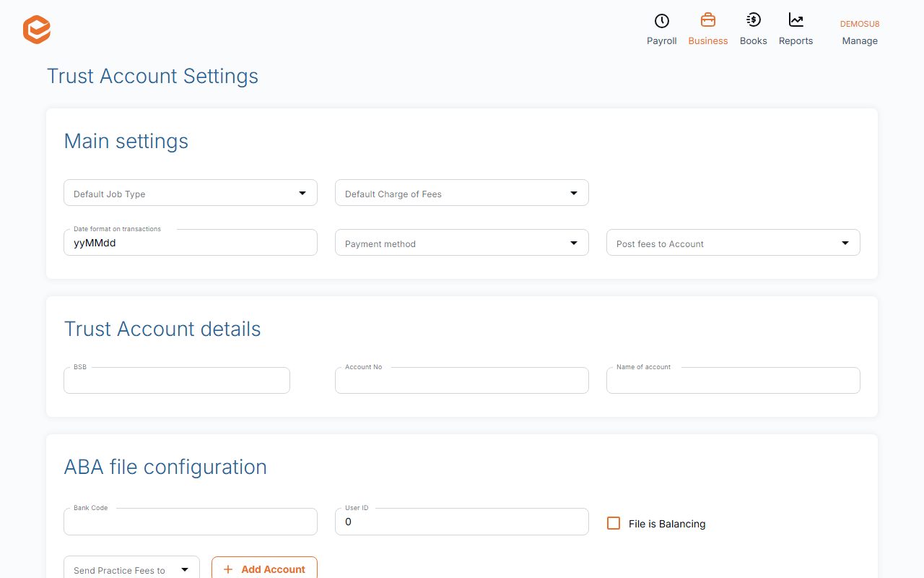Click the plus icon in Add Account
The height and width of the screenshot is (578, 924).
pyautogui.click(x=228, y=569)
